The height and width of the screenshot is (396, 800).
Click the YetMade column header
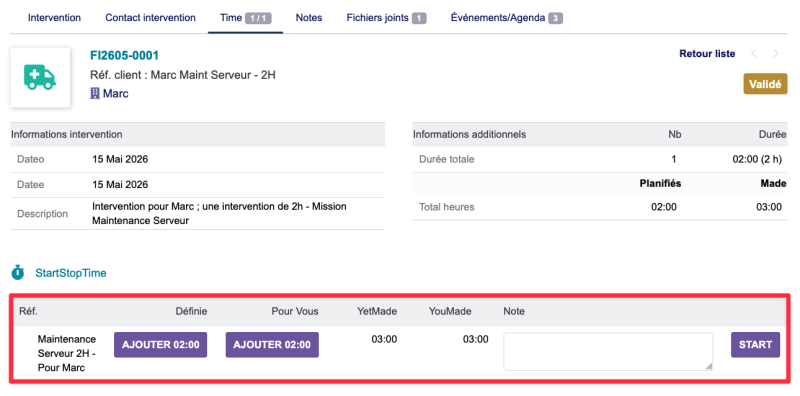click(377, 311)
